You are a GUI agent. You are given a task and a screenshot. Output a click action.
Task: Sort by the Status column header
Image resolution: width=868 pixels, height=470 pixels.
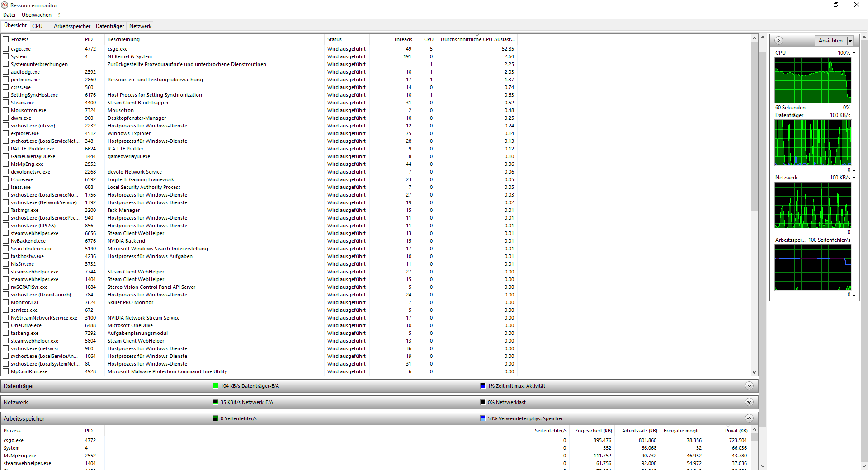(347, 39)
